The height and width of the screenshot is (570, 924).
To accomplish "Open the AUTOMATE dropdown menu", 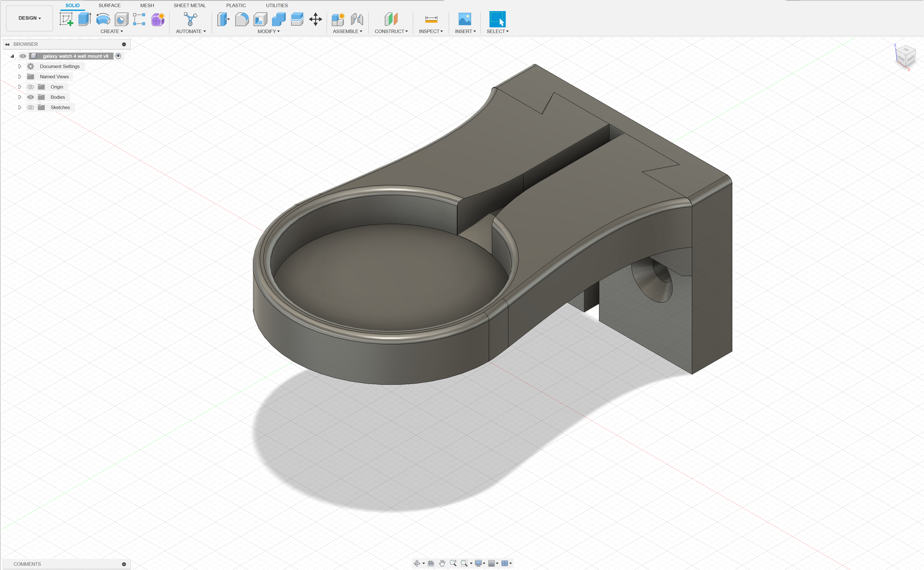I will click(191, 31).
